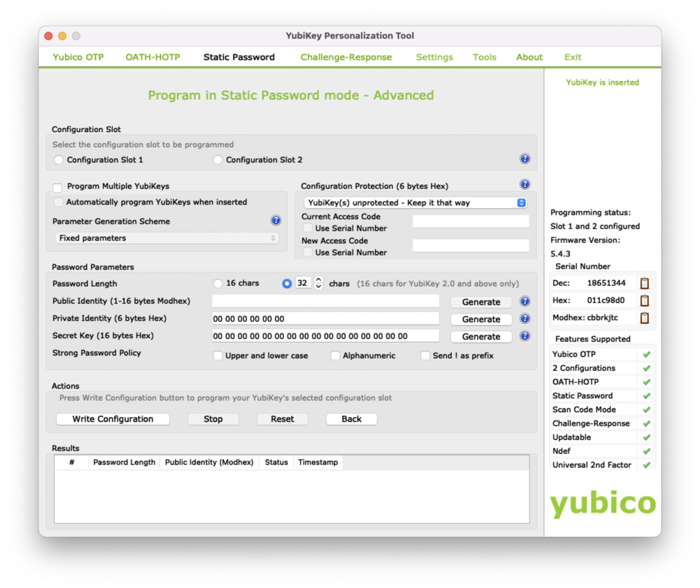Open the Settings tab
The width and height of the screenshot is (700, 588).
point(434,57)
